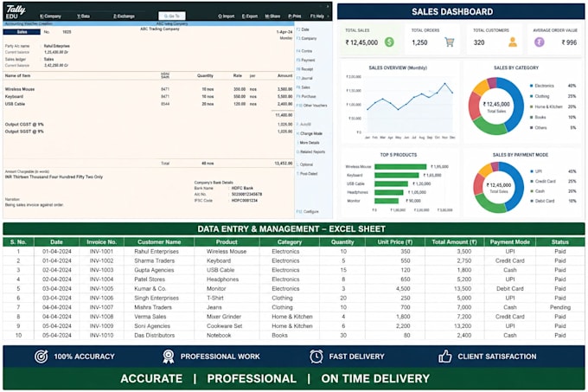
Task: Select the Debit Card payment cell for Kumar & Co.
Action: click(509, 289)
